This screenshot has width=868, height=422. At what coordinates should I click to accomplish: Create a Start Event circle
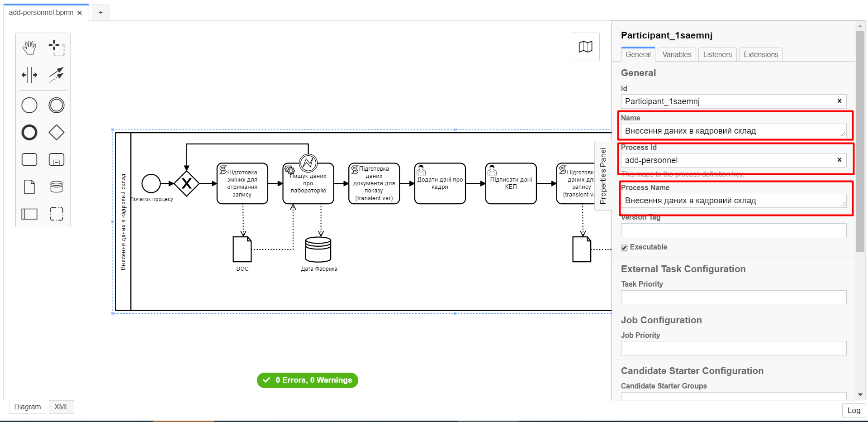click(29, 105)
